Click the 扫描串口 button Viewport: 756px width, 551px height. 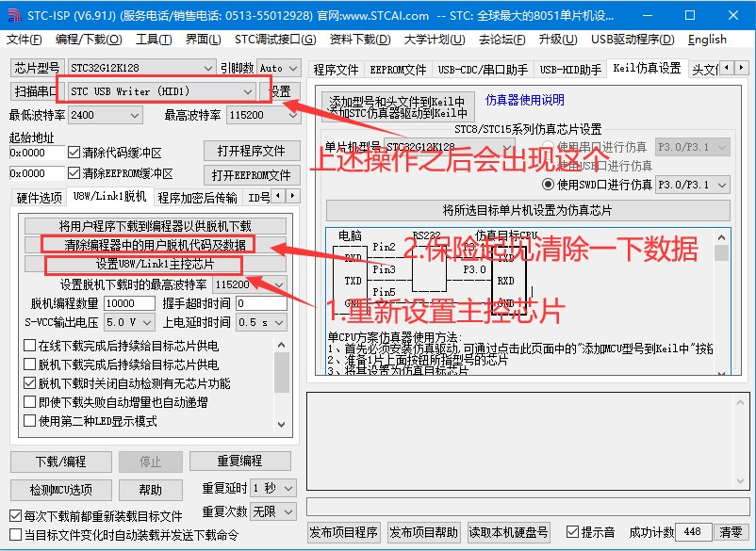pyautogui.click(x=37, y=91)
